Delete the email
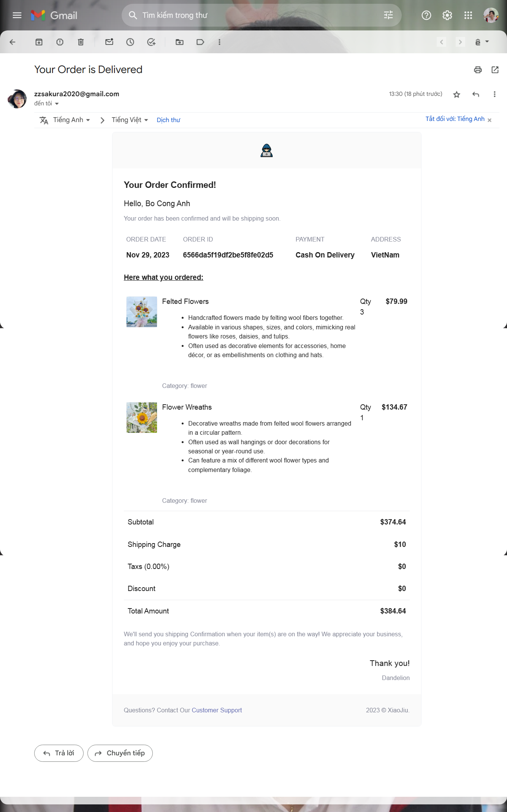This screenshot has height=812, width=507. 81,42
